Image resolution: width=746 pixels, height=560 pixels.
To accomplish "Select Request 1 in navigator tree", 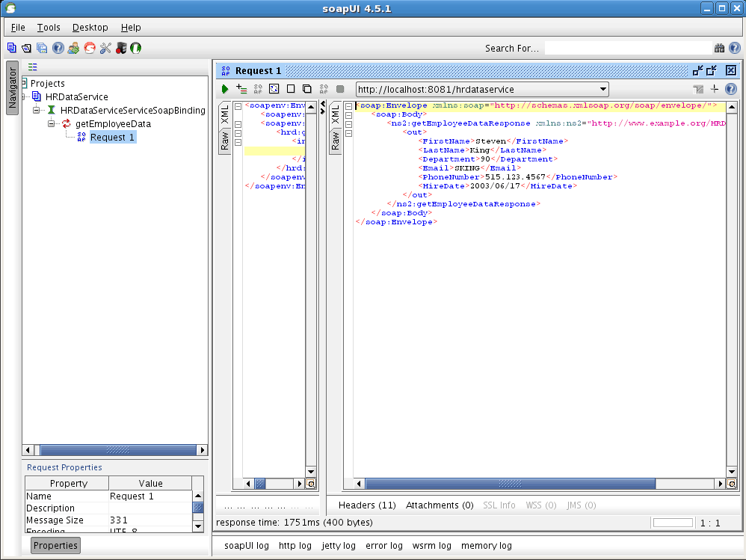I will [112, 138].
